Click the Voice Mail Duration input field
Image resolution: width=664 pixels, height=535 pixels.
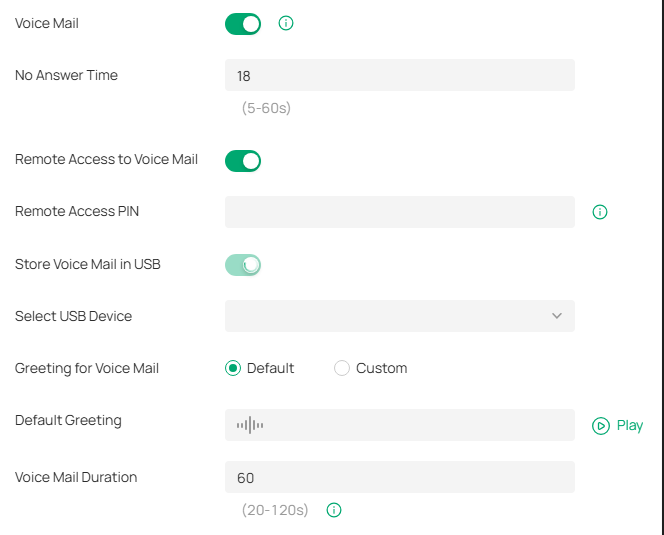pyautogui.click(x=399, y=477)
